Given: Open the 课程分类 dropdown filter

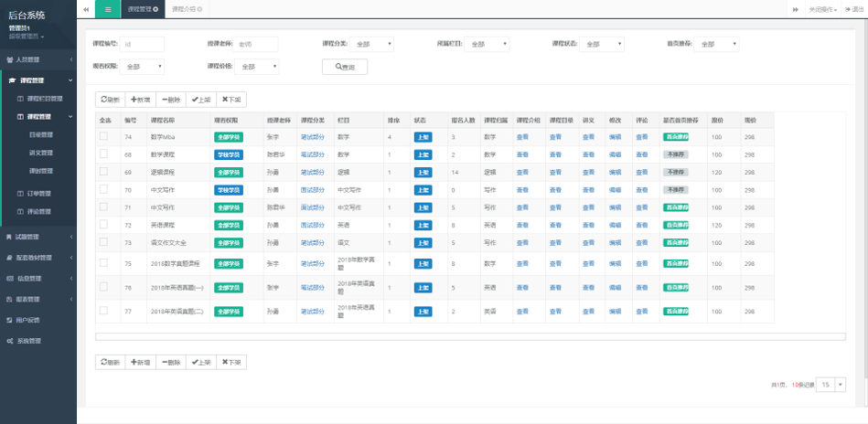Looking at the screenshot, I should tap(371, 44).
